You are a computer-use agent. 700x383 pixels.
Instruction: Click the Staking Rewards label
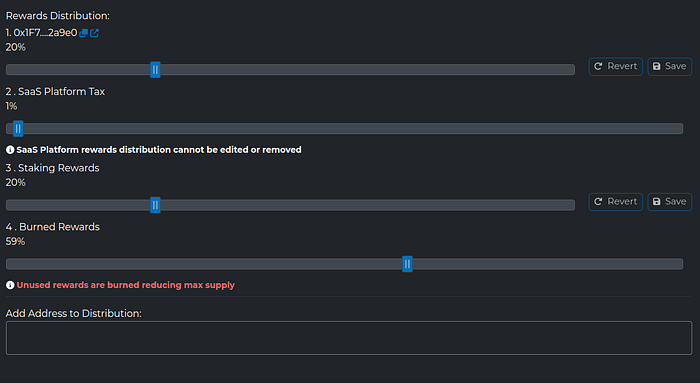click(59, 168)
